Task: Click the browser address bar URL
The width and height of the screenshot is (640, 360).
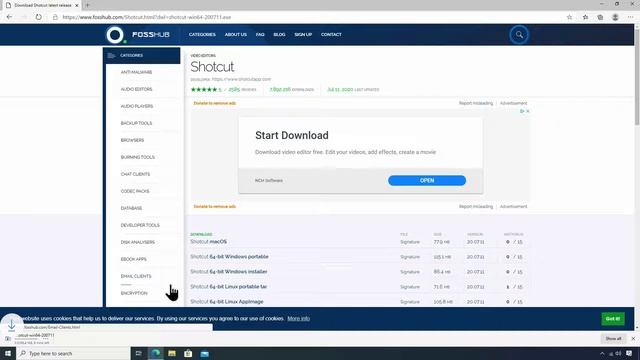Action: (x=147, y=17)
